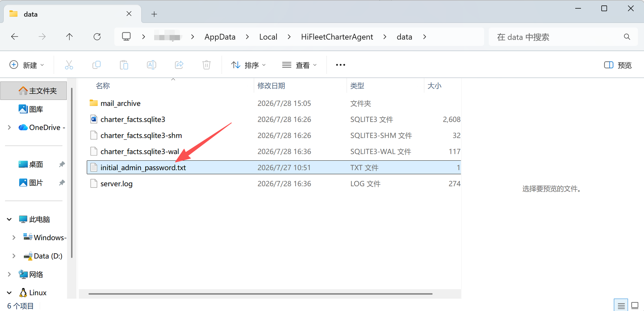Select Linux in sidebar
This screenshot has height=311, width=644.
click(x=33, y=293)
